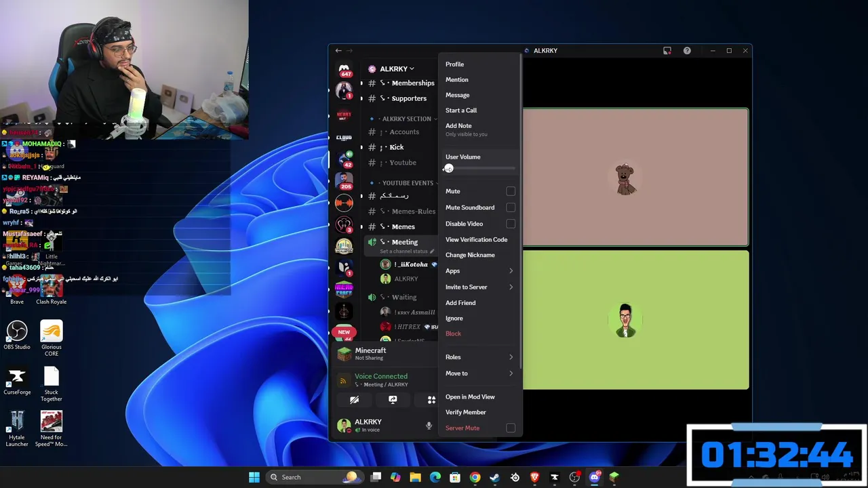868x488 pixels.
Task: Open Discord direct messages home icon
Action: pyautogui.click(x=344, y=69)
